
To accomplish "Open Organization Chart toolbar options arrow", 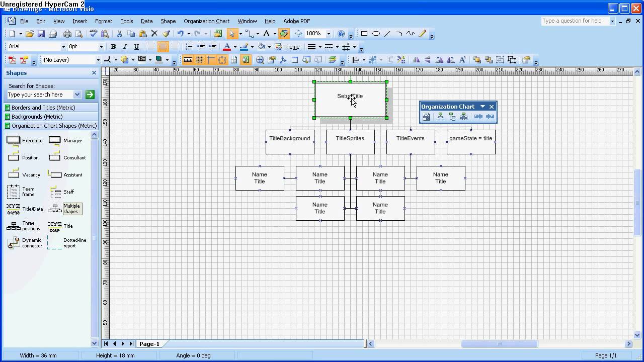I will 482,107.
